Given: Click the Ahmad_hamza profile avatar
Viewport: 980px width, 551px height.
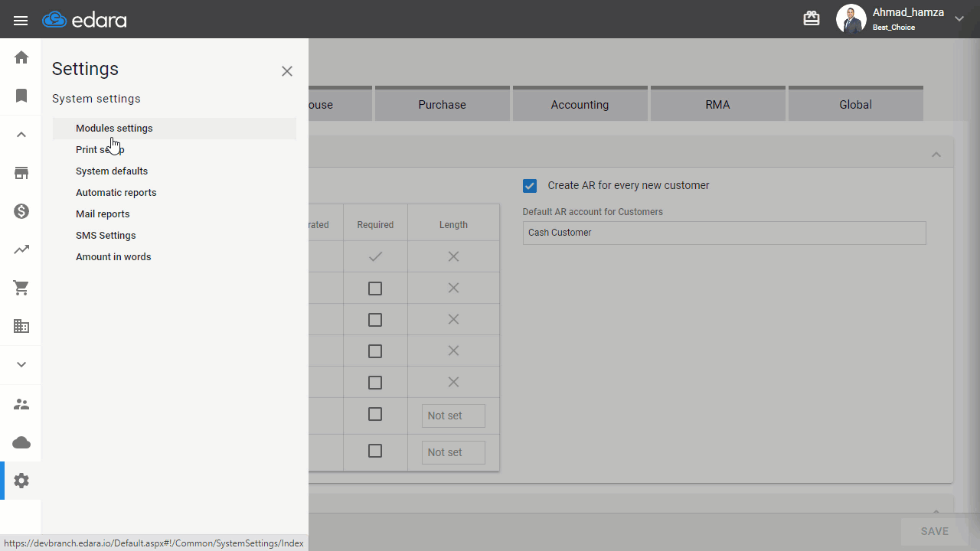Looking at the screenshot, I should (x=851, y=19).
